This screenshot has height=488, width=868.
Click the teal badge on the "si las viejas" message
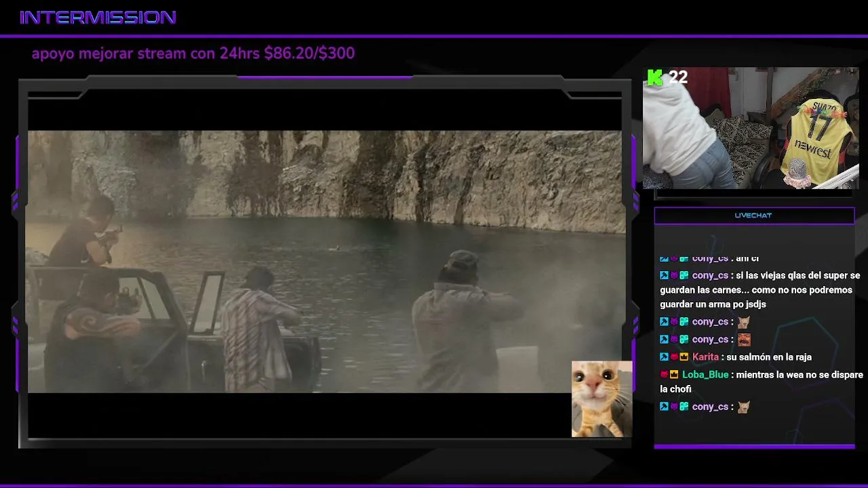tap(684, 275)
